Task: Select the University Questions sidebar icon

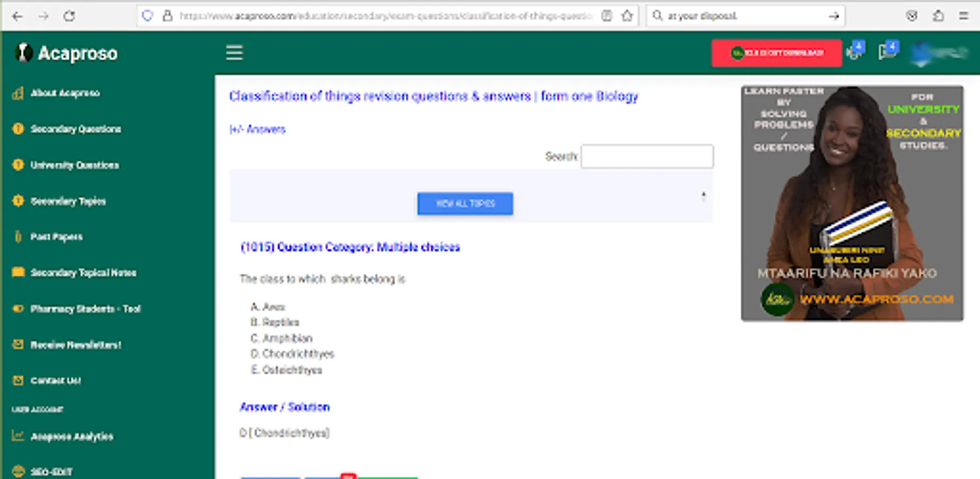Action: 18,165
